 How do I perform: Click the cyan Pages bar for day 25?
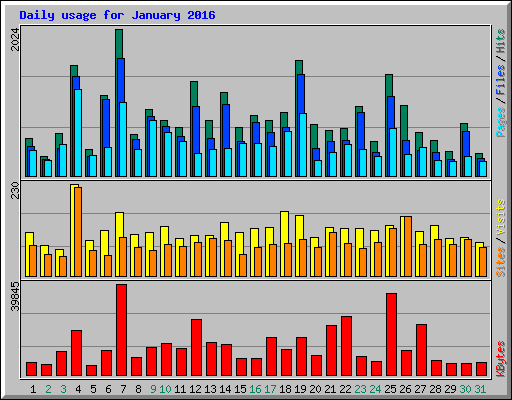393,152
